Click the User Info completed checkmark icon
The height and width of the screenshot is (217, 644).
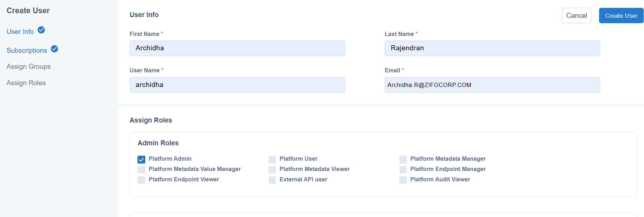[x=41, y=30]
